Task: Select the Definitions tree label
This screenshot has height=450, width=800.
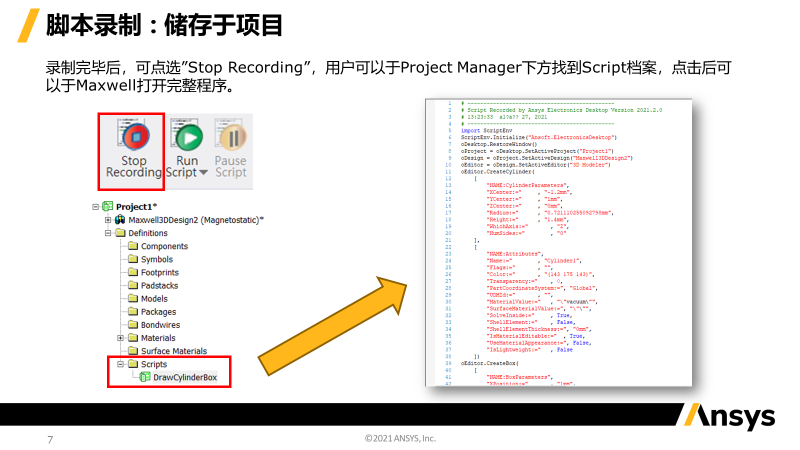Action: pyautogui.click(x=148, y=233)
